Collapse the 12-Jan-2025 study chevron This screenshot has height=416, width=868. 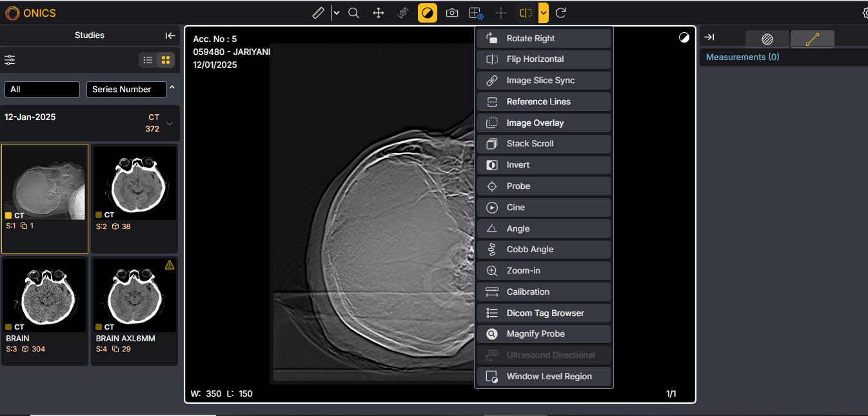pos(170,123)
